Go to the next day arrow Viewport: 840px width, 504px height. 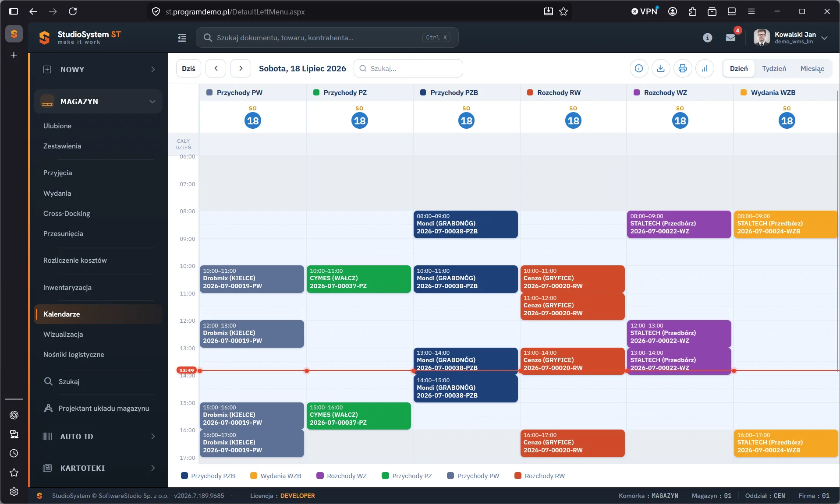[x=241, y=68]
